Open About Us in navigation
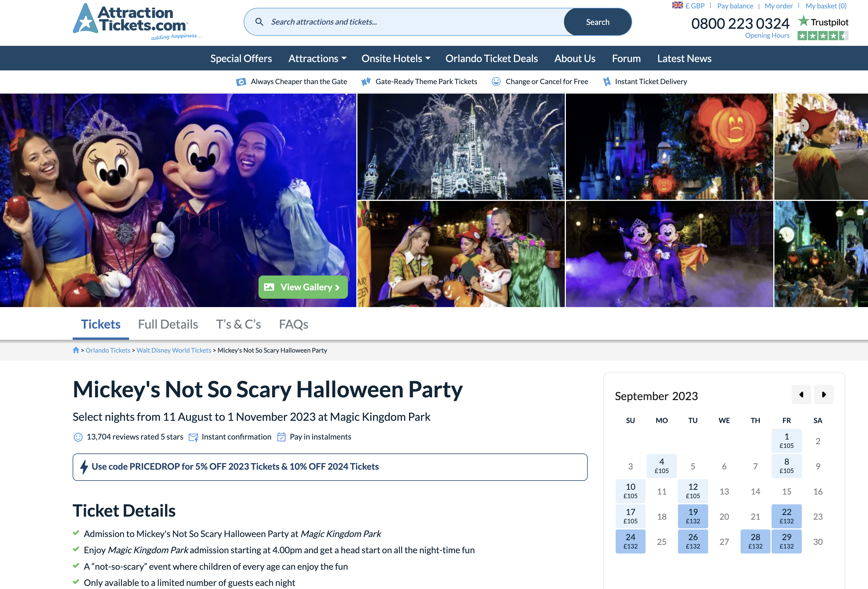This screenshot has width=868, height=589. pos(575,58)
